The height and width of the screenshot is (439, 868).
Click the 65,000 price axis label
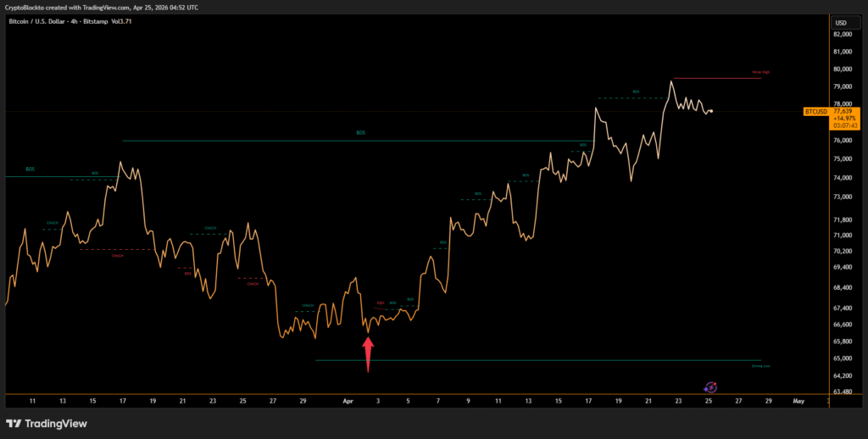click(x=843, y=359)
